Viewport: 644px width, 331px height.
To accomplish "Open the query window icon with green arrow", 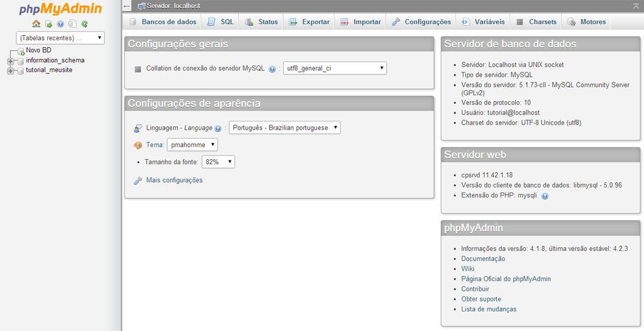I will [48, 24].
